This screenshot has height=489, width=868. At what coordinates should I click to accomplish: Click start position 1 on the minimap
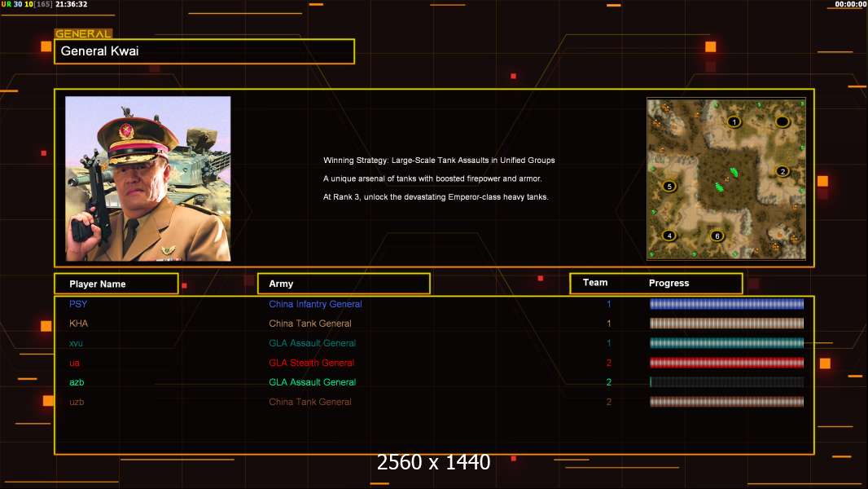coord(734,122)
